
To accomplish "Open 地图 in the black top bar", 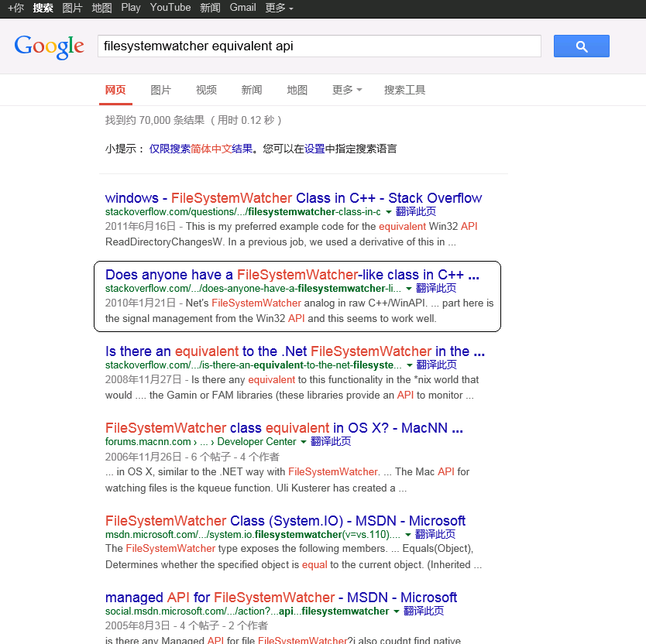I will pyautogui.click(x=101, y=8).
